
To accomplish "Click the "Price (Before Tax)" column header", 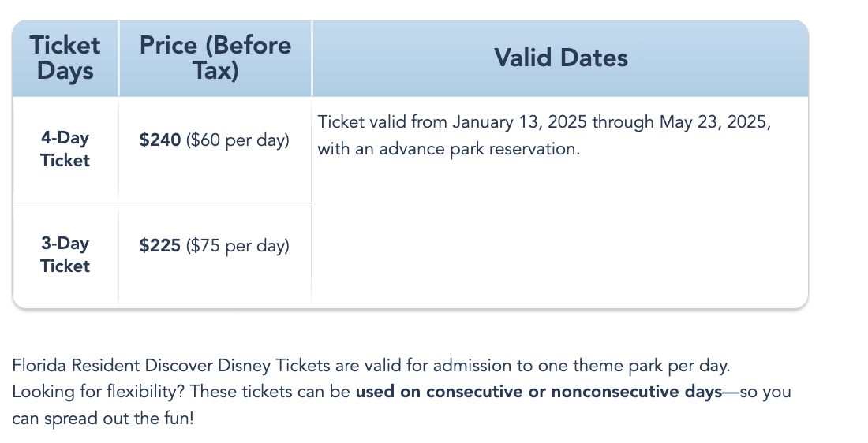I will click(215, 58).
